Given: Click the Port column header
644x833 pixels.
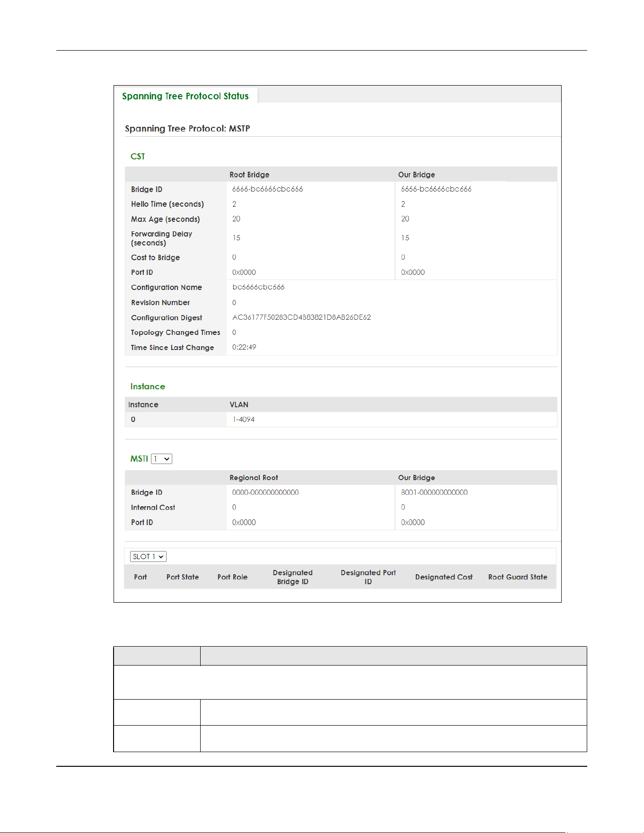Looking at the screenshot, I should 141,577.
